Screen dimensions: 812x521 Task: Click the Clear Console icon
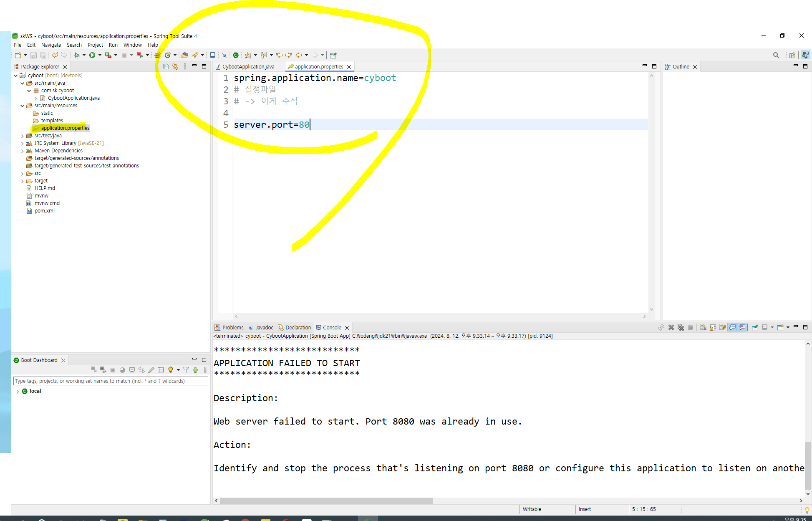pyautogui.click(x=703, y=328)
